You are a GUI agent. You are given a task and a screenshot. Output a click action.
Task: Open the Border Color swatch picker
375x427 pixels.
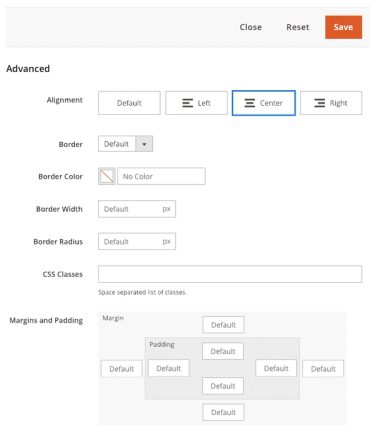coord(107,176)
